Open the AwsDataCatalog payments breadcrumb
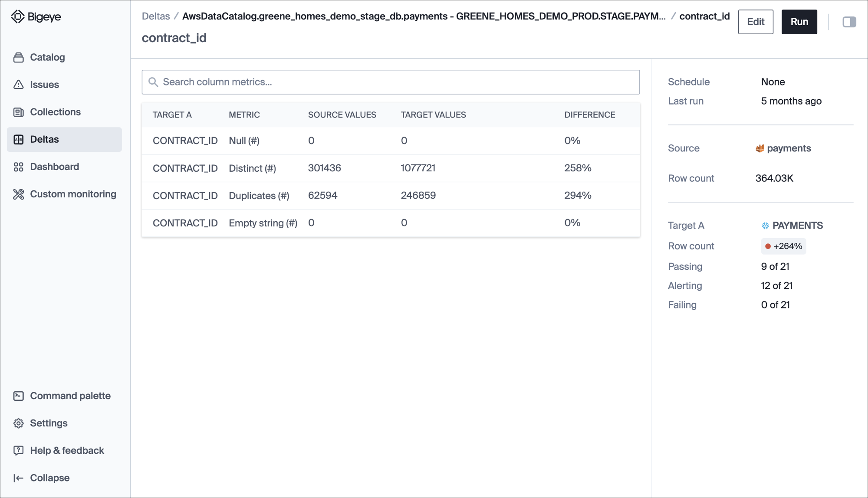 [424, 16]
